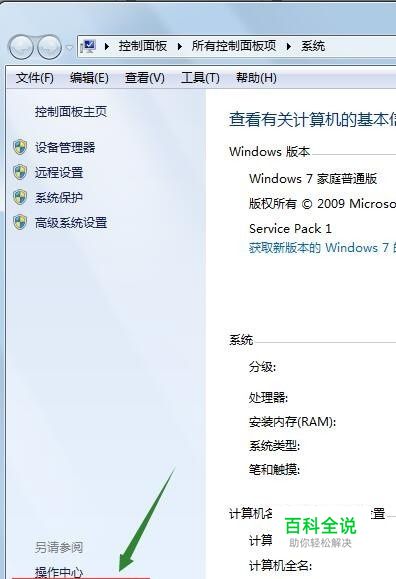396x579 pixels.
Task: Open 获取新版本的 Windows 7 link
Action: point(322,247)
